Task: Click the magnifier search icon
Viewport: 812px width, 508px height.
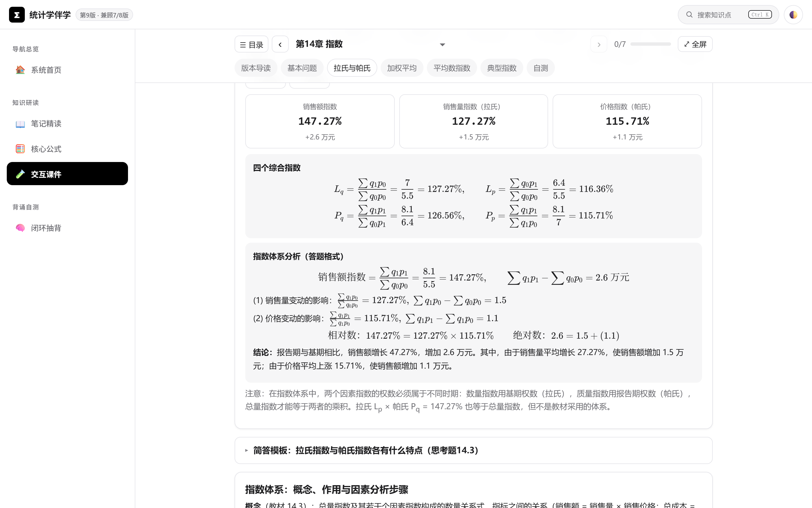Action: [x=689, y=14]
